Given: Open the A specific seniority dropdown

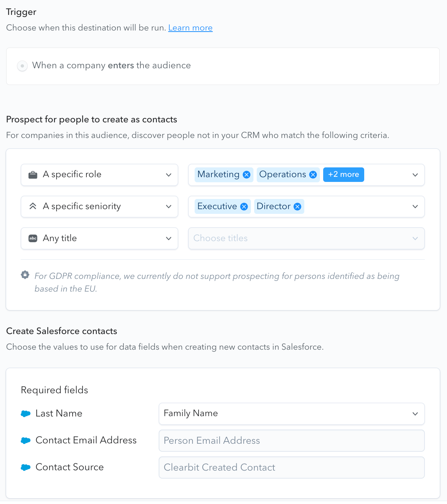Looking at the screenshot, I should pos(99,207).
